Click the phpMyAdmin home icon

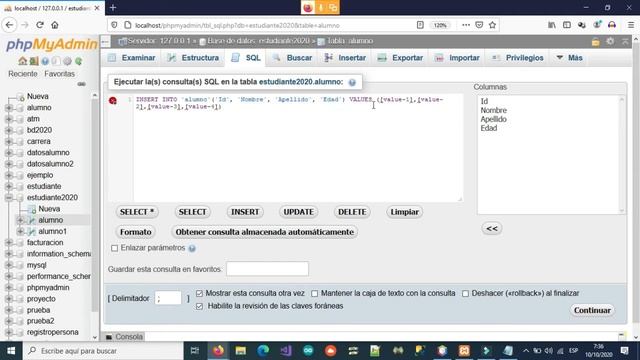22,61
